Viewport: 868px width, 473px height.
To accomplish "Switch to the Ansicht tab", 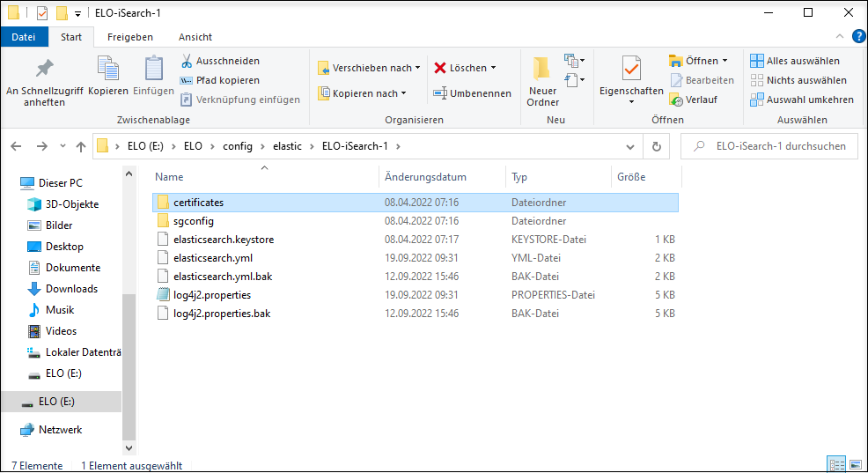I will tap(195, 37).
